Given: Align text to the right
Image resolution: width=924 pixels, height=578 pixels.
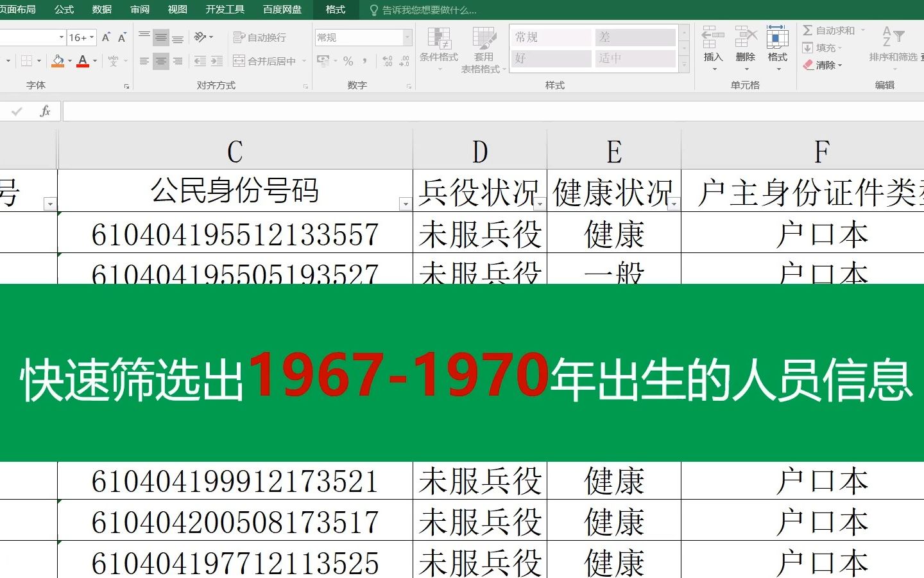Looking at the screenshot, I should tap(178, 61).
